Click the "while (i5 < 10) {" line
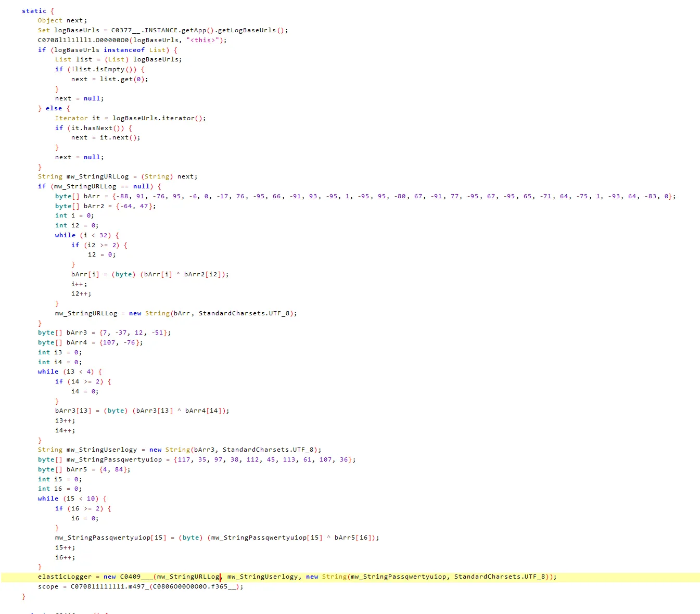The height and width of the screenshot is (614, 700). click(x=72, y=498)
